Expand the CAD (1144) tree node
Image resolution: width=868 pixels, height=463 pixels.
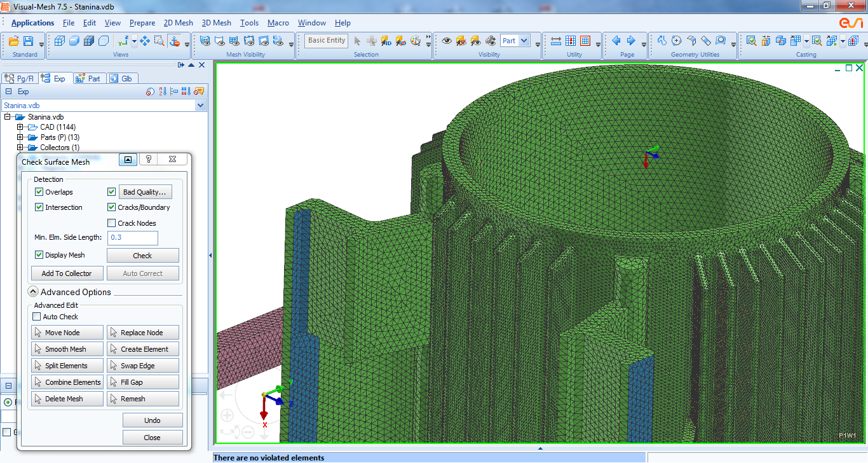point(20,127)
